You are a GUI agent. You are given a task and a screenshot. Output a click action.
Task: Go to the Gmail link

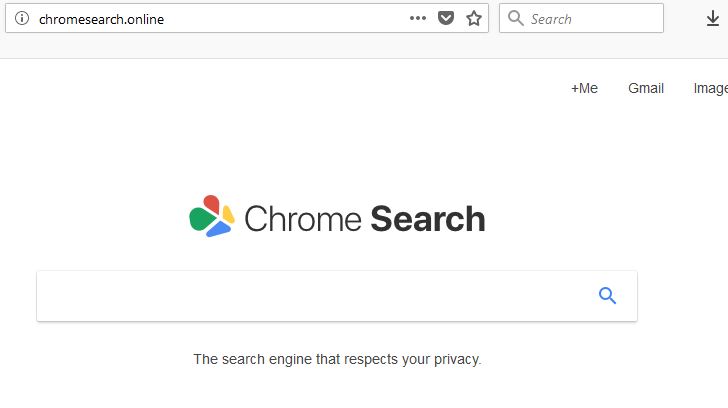point(646,88)
